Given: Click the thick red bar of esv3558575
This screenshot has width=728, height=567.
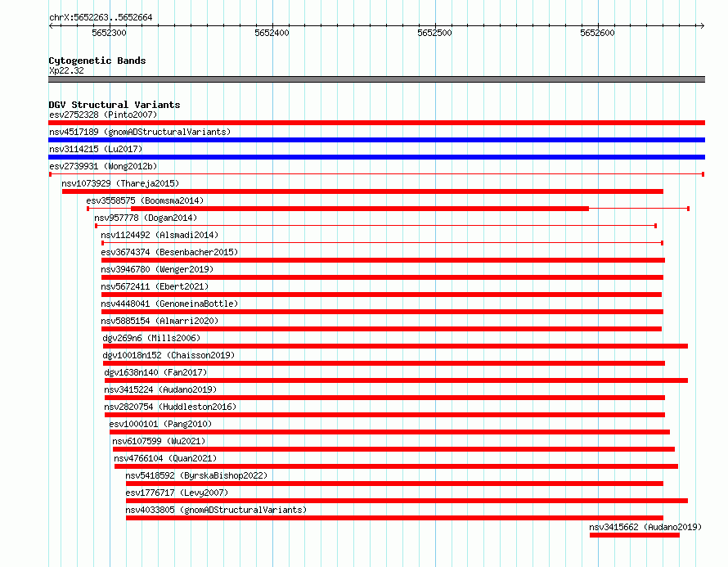Looking at the screenshot, I should (360, 209).
